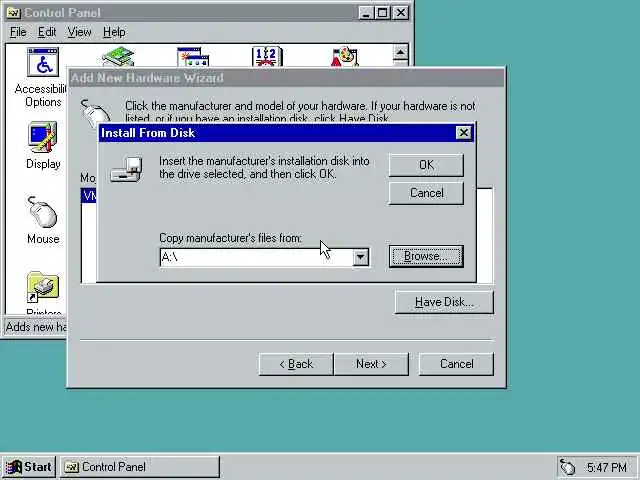Screen dimensions: 640x480
Task: Click Next in the hardware wizard
Action: (x=371, y=364)
